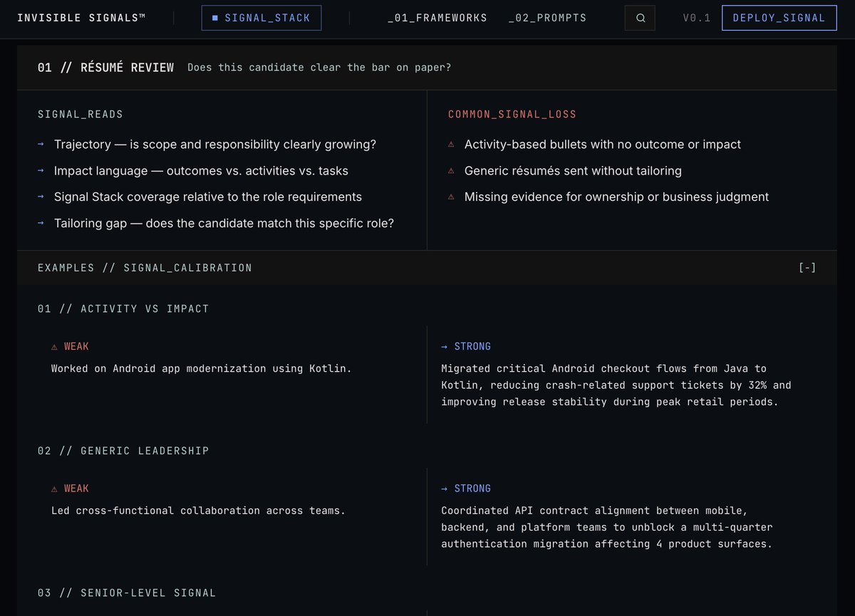Click text 'Impact language — outcomes vs. activities vs. tasks'
855x616 pixels.
pos(201,171)
